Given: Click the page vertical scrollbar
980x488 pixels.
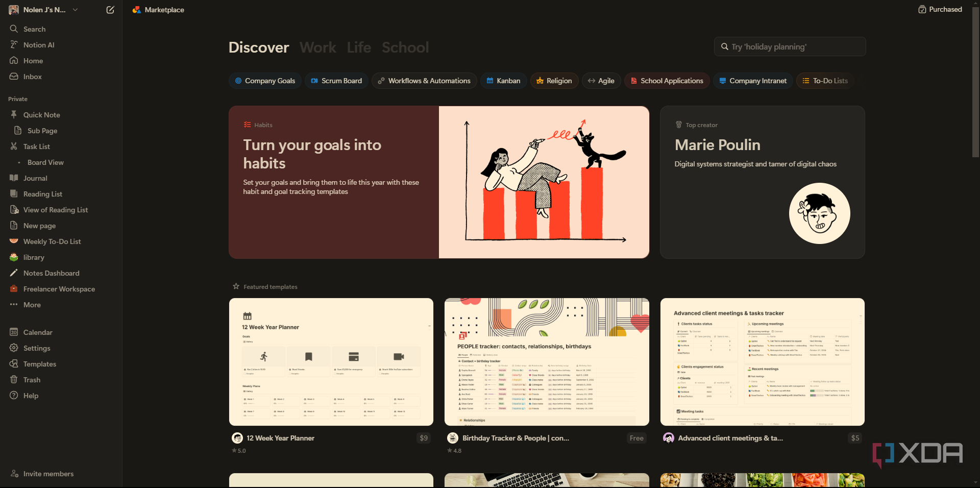Looking at the screenshot, I should coord(975,82).
